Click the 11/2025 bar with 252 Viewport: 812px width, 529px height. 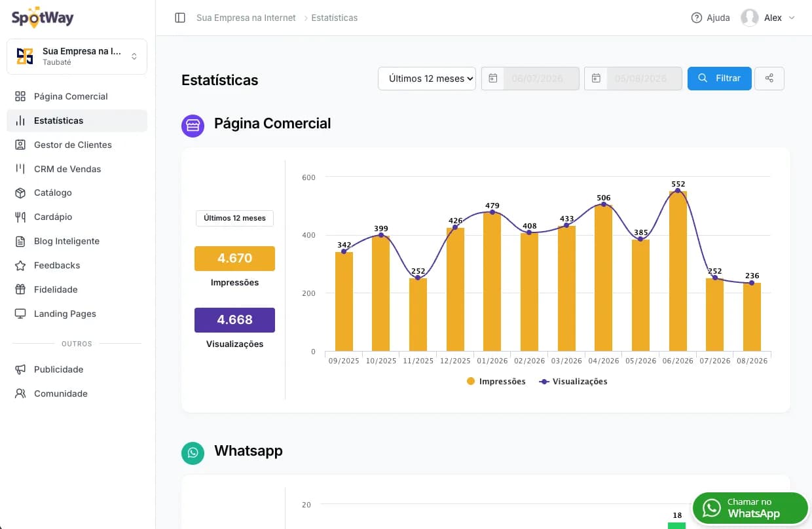click(418, 314)
